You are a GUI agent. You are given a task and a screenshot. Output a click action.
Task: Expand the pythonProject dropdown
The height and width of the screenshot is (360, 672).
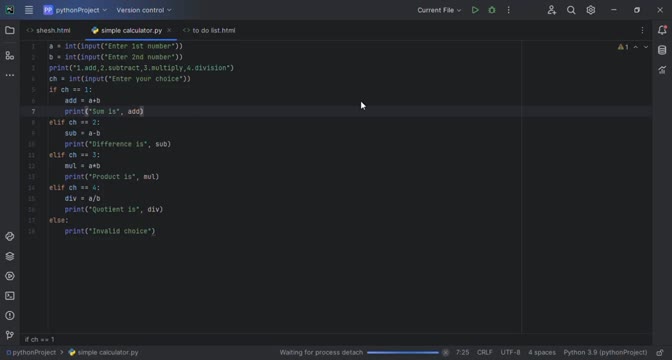click(75, 10)
